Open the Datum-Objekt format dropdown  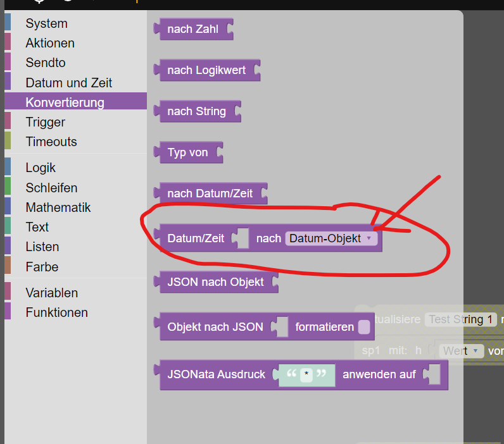331,238
